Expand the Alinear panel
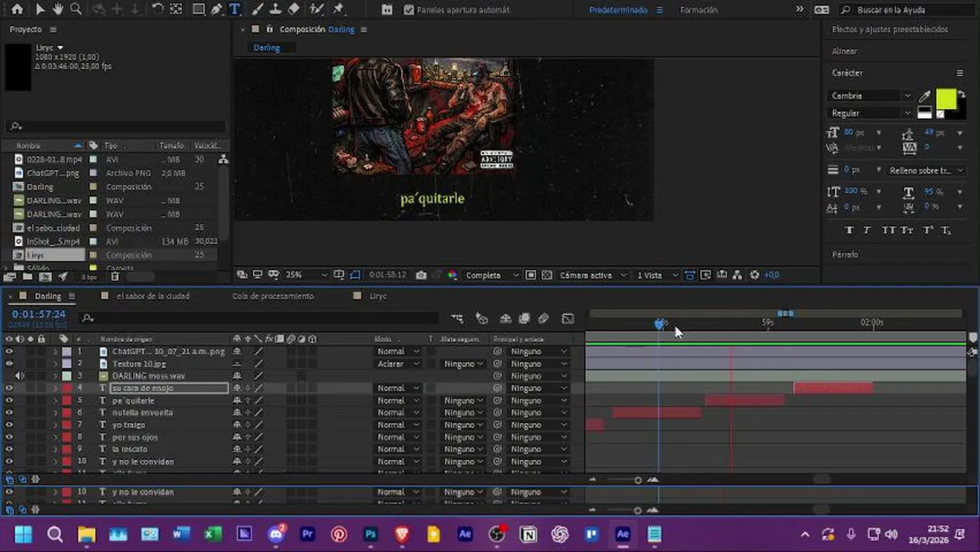Viewport: 980px width, 552px height. (x=844, y=51)
